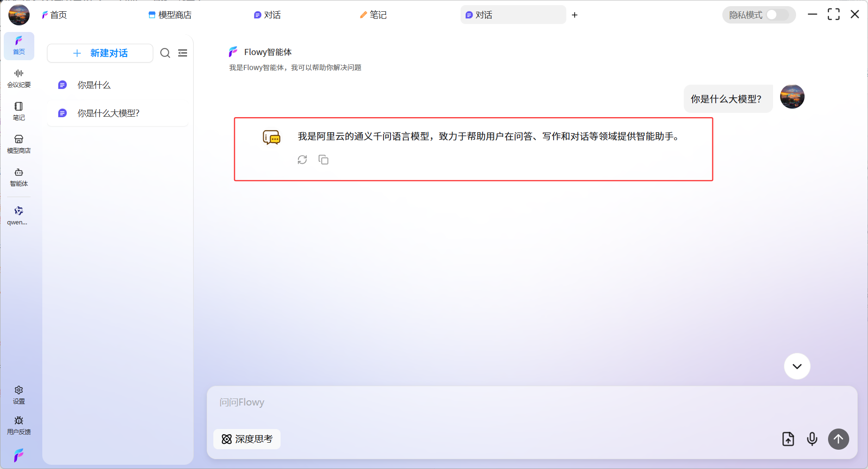Start voice input with the microphone icon
This screenshot has width=868, height=469.
pos(812,439)
